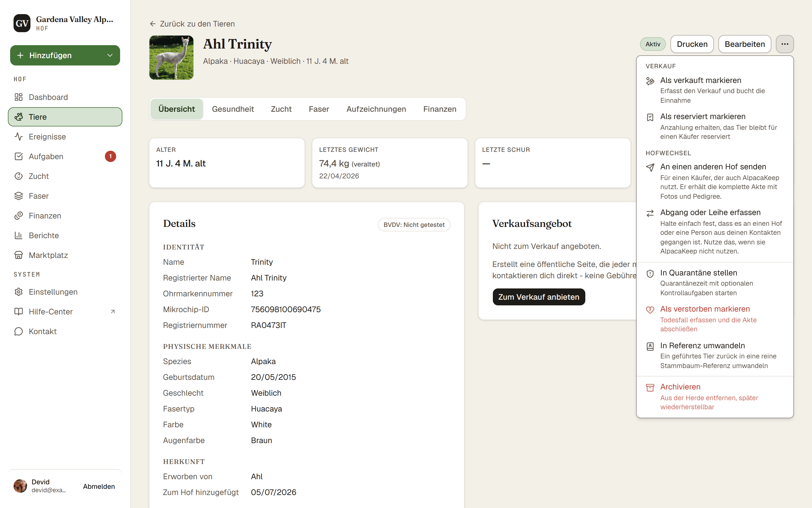Screen dimensions: 812x508
Task: Click the back arrow beside Zurück zu den Tieren
Action: click(153, 24)
